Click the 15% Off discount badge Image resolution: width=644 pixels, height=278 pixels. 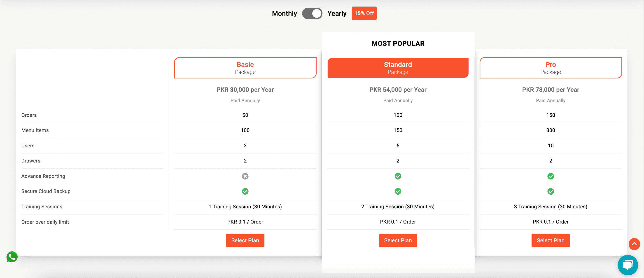(364, 13)
